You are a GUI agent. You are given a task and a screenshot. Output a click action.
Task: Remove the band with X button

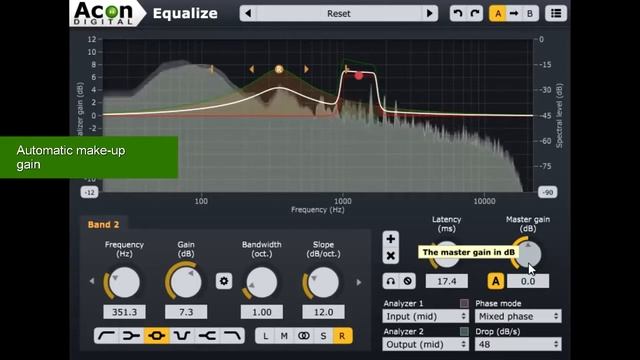pyautogui.click(x=391, y=256)
